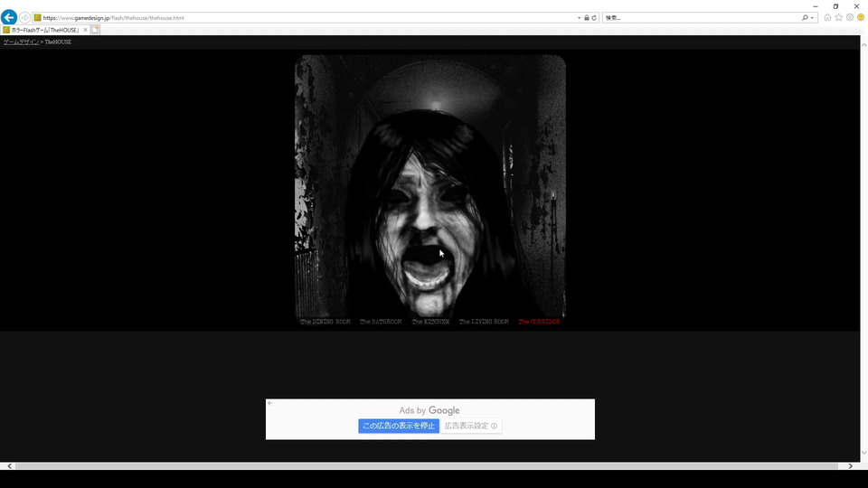Image resolution: width=868 pixels, height=488 pixels.
Task: Refresh the page with reload icon
Action: (594, 18)
